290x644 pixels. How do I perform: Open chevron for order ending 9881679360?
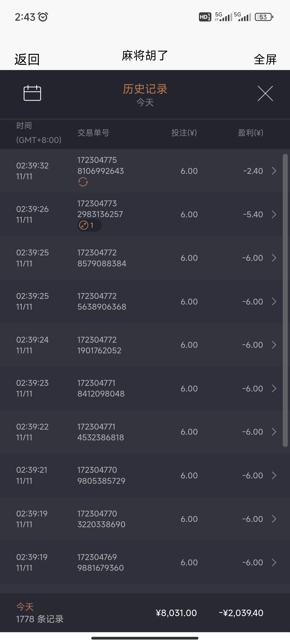coord(274,562)
